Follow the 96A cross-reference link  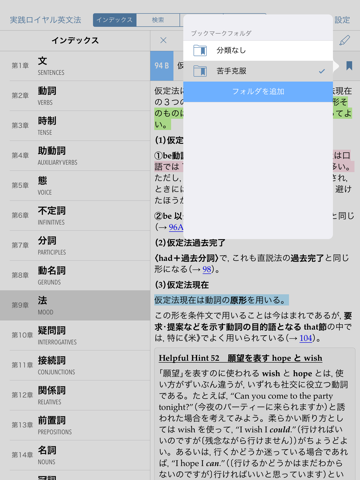tap(176, 227)
